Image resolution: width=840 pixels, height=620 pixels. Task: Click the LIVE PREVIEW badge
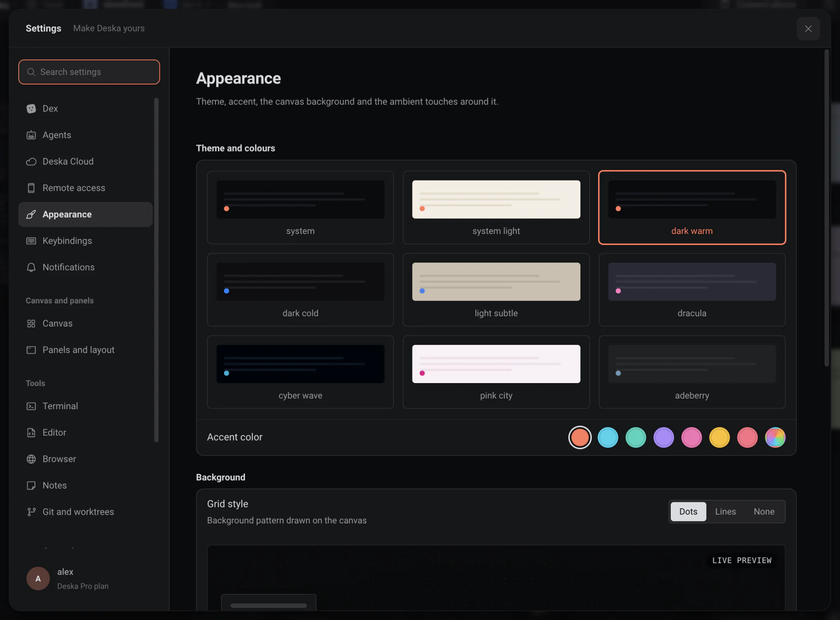pyautogui.click(x=742, y=560)
